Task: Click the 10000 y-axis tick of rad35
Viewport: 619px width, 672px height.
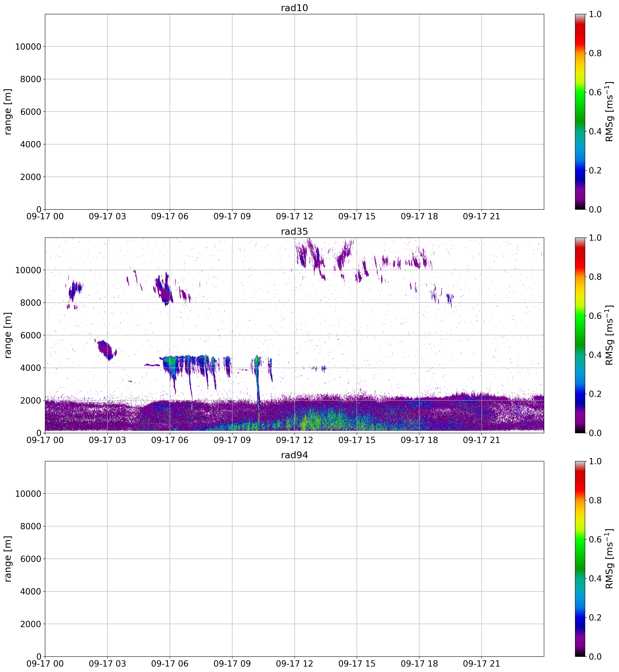Action: coord(28,270)
